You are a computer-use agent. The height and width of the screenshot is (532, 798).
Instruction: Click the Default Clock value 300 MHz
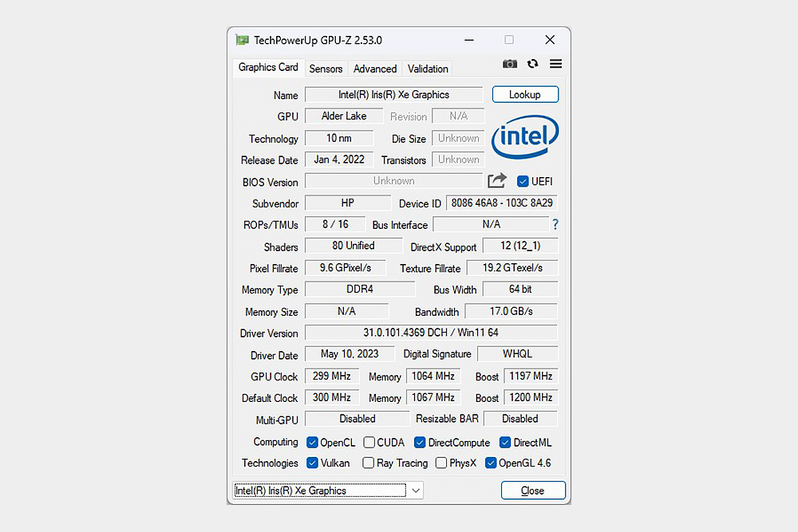332,397
